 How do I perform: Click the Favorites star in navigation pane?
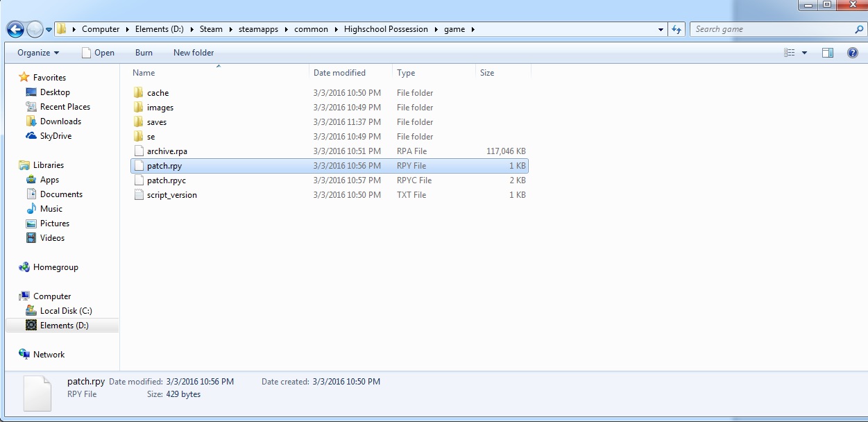pyautogui.click(x=24, y=77)
